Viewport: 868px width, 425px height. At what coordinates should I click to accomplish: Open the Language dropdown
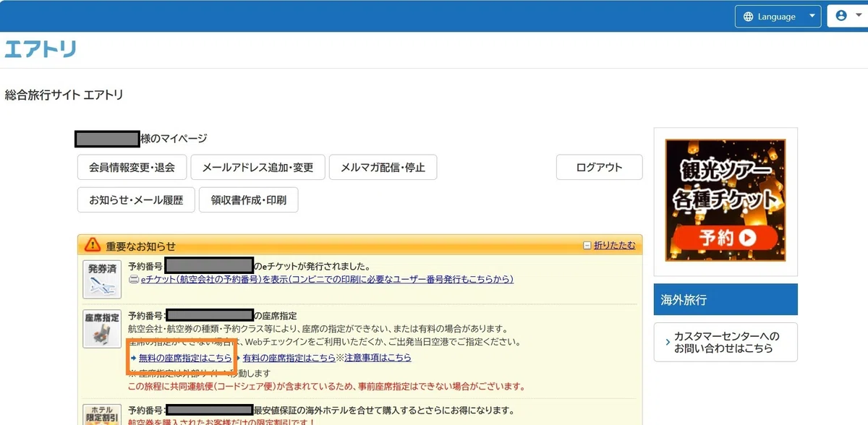(778, 16)
